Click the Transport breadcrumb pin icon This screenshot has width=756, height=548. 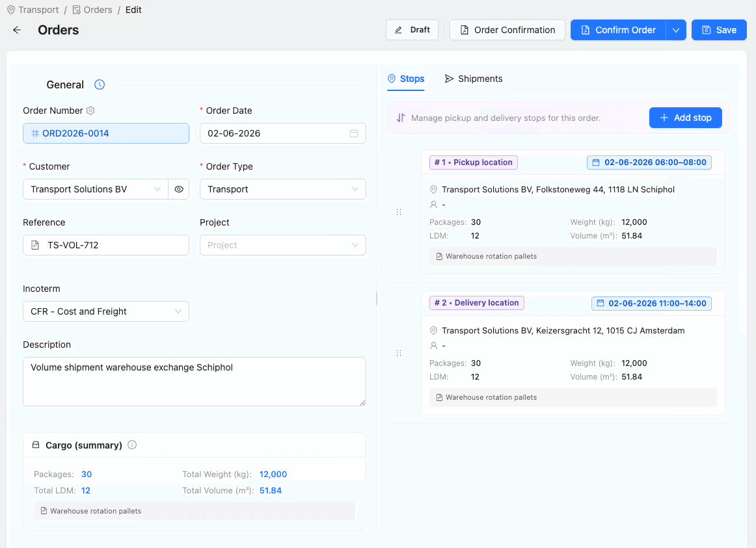(x=11, y=10)
